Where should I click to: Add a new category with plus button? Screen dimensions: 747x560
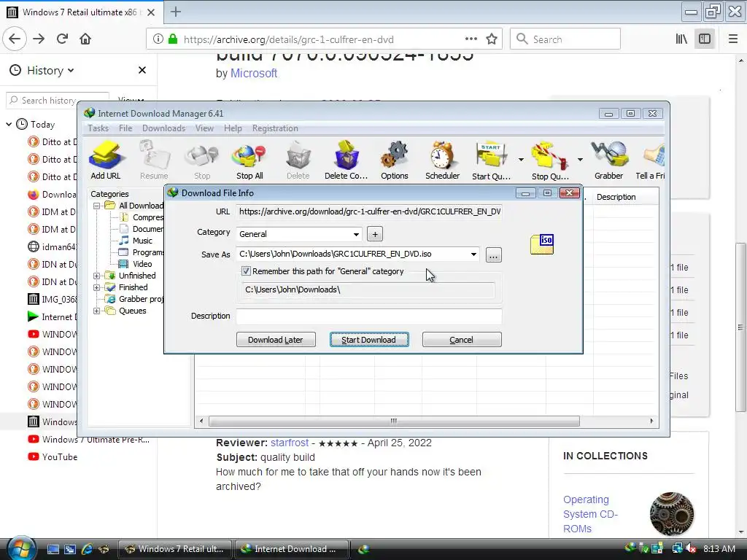pyautogui.click(x=375, y=234)
